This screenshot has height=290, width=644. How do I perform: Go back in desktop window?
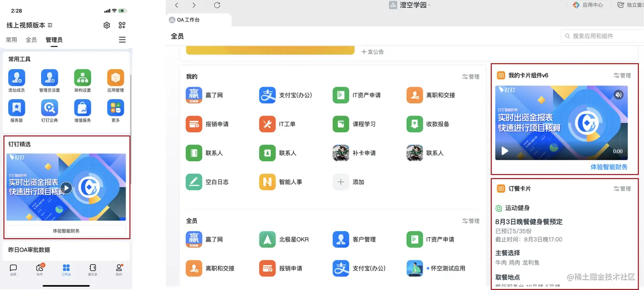coord(177,5)
